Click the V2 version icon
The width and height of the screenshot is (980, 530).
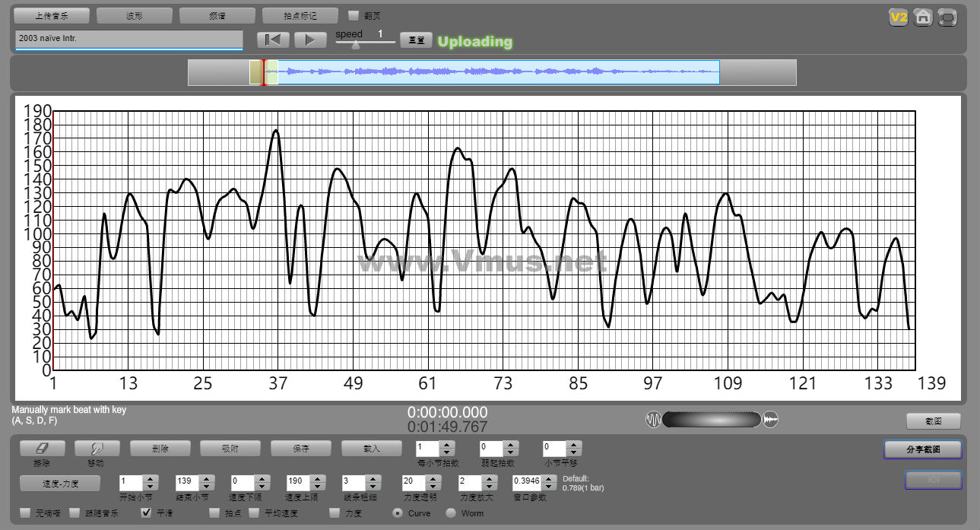pos(899,17)
